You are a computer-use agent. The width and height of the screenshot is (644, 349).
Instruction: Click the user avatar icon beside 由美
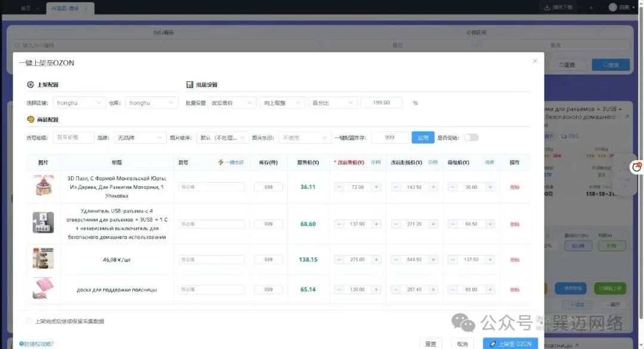point(613,7)
